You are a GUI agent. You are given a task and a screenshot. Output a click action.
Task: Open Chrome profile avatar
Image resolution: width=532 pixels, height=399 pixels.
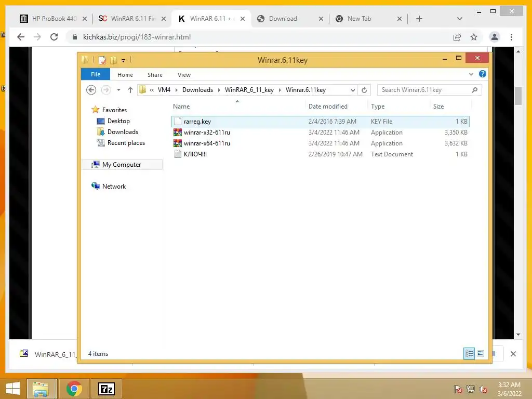tap(495, 37)
